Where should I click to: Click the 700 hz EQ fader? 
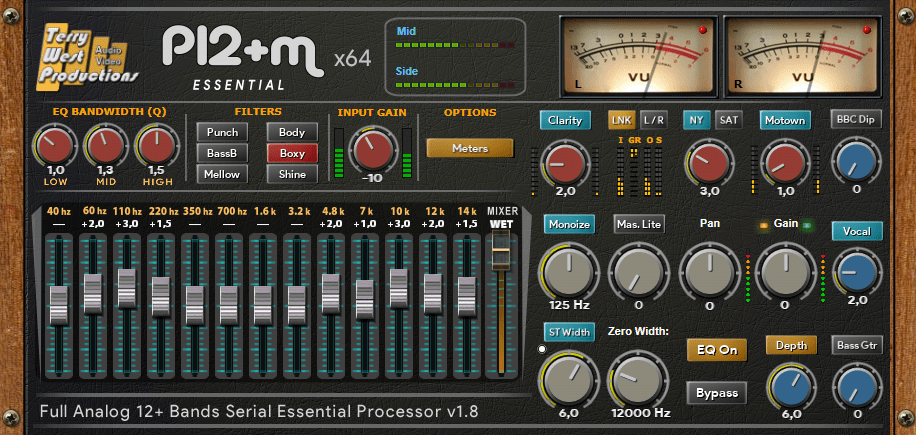click(228, 305)
